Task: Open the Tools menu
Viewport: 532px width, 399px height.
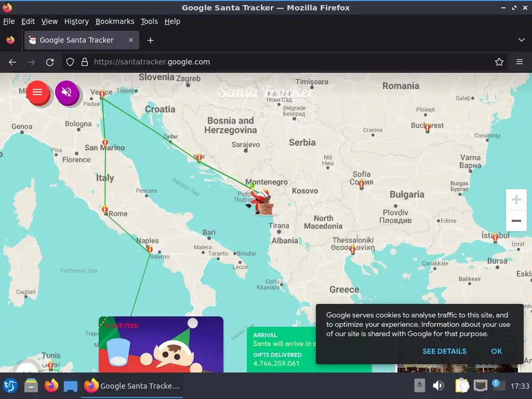Action: pyautogui.click(x=149, y=21)
